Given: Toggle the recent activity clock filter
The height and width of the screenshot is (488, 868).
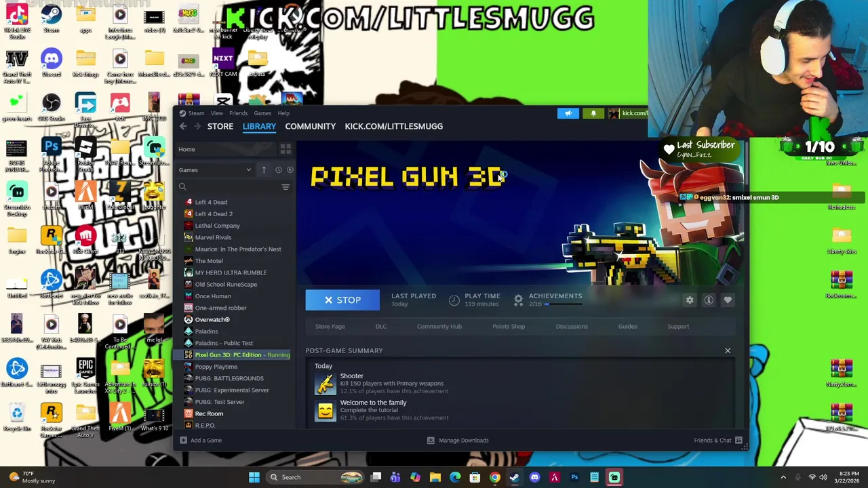Looking at the screenshot, I should point(278,170).
